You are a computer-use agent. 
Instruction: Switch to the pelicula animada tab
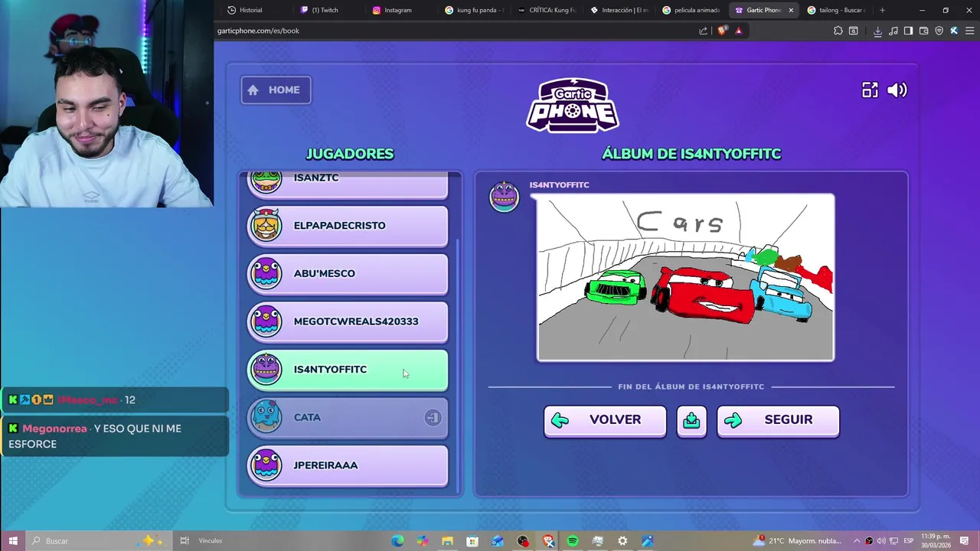[692, 10]
